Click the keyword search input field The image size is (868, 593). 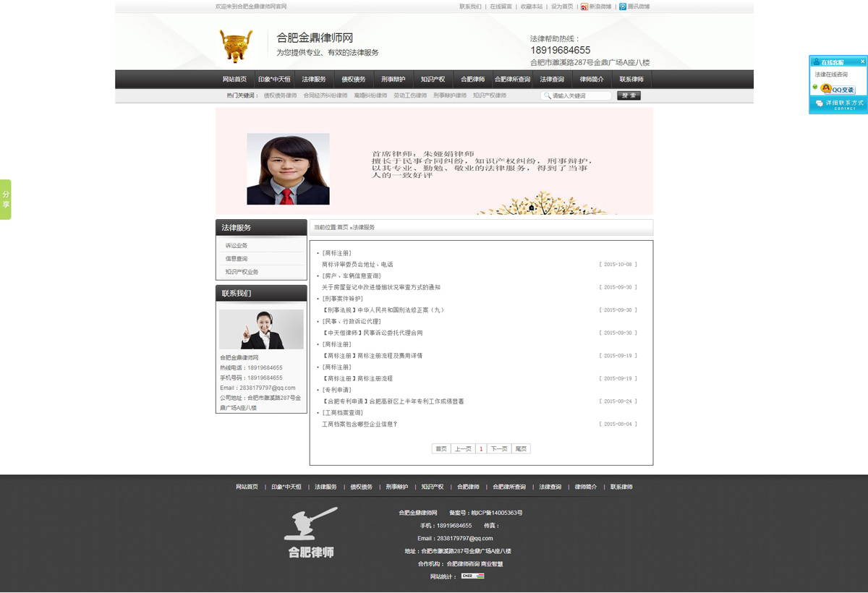coord(579,95)
